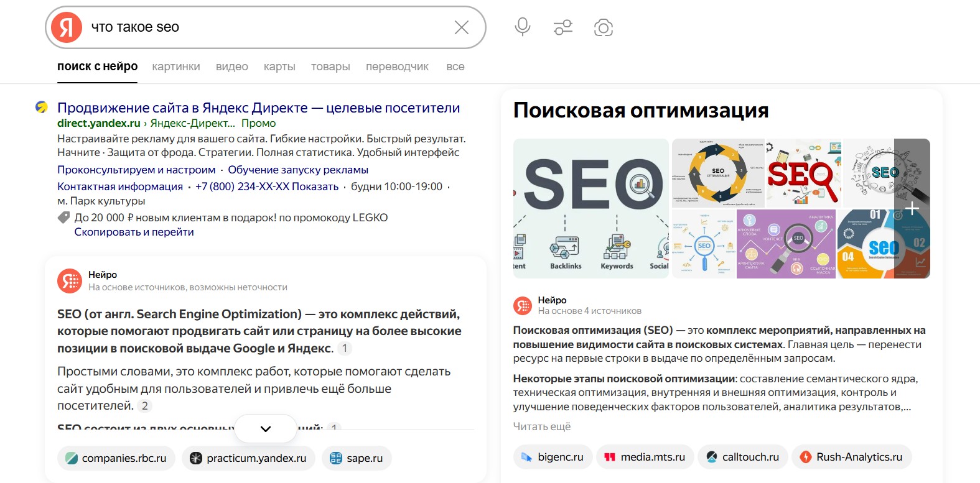Click the practicum.yandex.ru favicon icon
The width and height of the screenshot is (980, 483).
[x=196, y=458]
